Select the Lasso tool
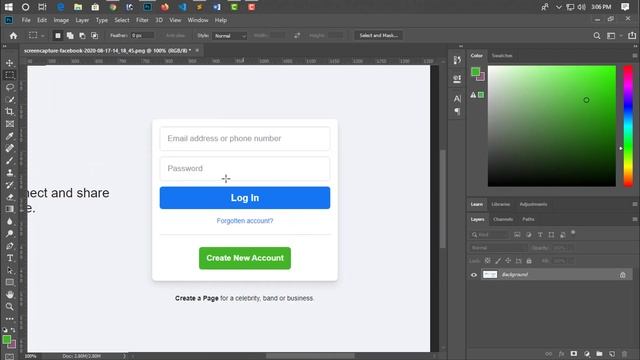The height and width of the screenshot is (360, 640). pyautogui.click(x=10, y=87)
